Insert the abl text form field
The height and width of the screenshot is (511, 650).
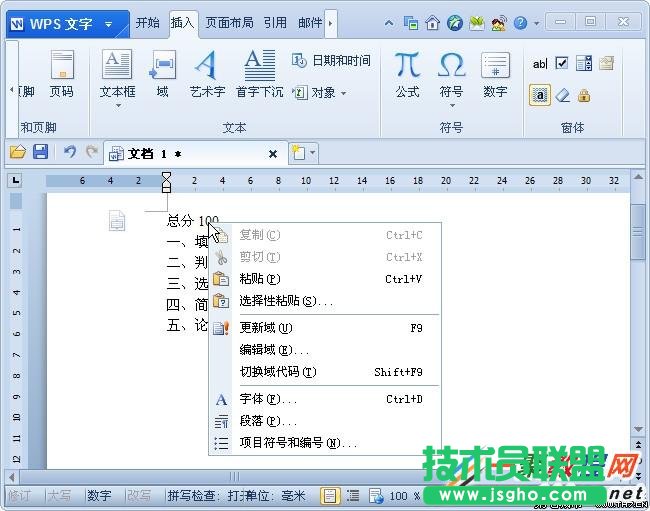coord(540,63)
